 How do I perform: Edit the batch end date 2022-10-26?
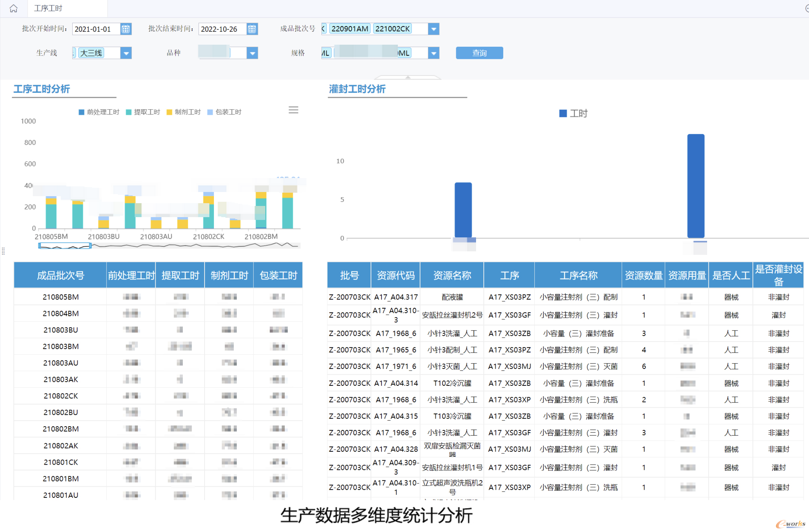222,29
